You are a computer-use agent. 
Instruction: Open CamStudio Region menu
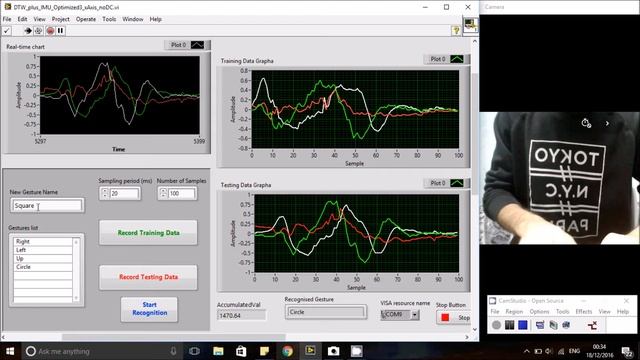514,311
